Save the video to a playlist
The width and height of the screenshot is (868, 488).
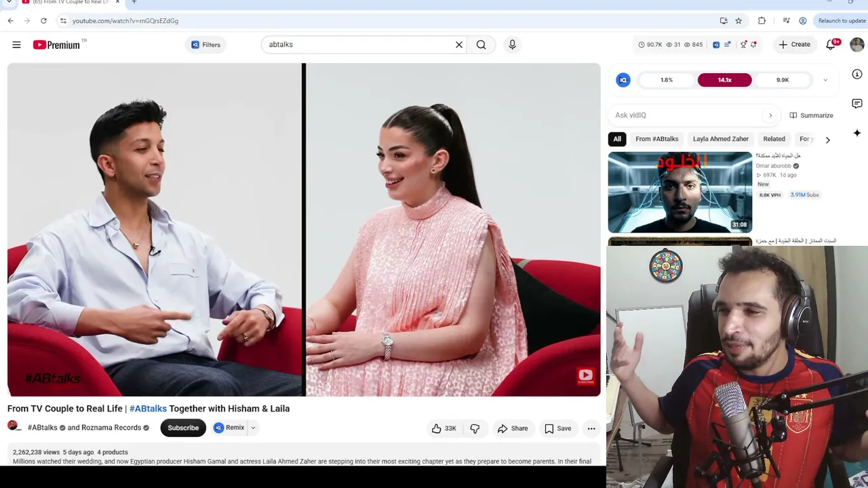point(558,428)
